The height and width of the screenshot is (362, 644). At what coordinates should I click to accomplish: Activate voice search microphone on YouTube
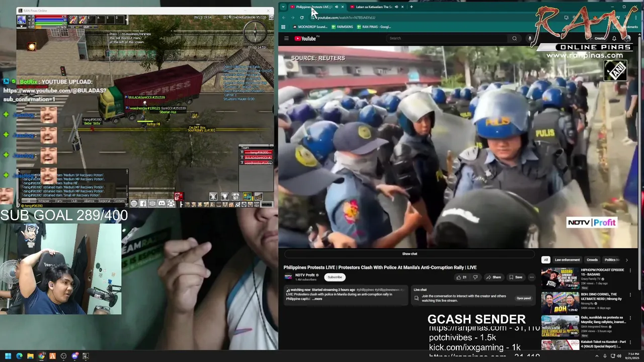(530, 38)
